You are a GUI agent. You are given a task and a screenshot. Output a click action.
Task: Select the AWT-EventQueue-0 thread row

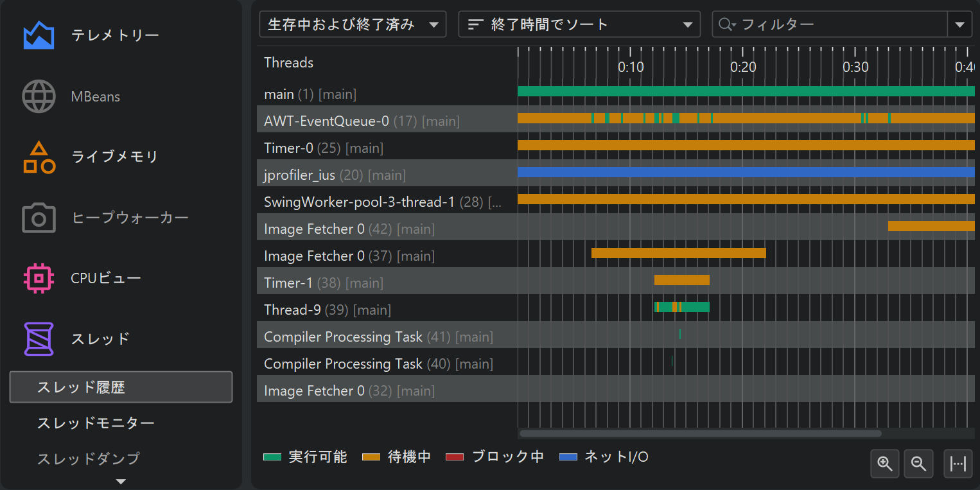pyautogui.click(x=362, y=121)
